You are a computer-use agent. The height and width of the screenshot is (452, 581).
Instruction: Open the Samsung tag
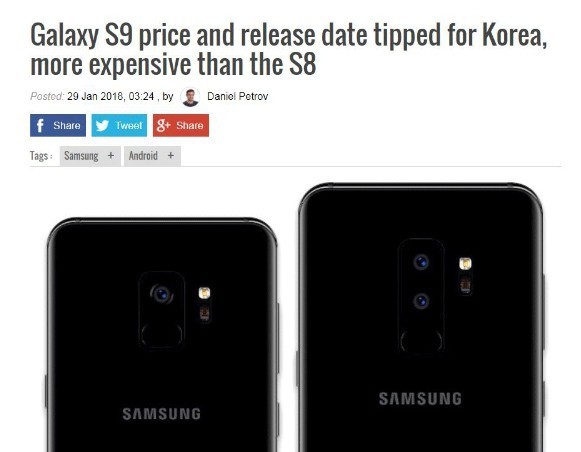tap(81, 156)
